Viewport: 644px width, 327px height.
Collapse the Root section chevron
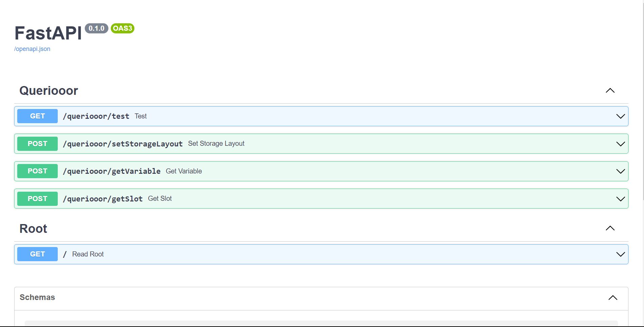pos(610,228)
